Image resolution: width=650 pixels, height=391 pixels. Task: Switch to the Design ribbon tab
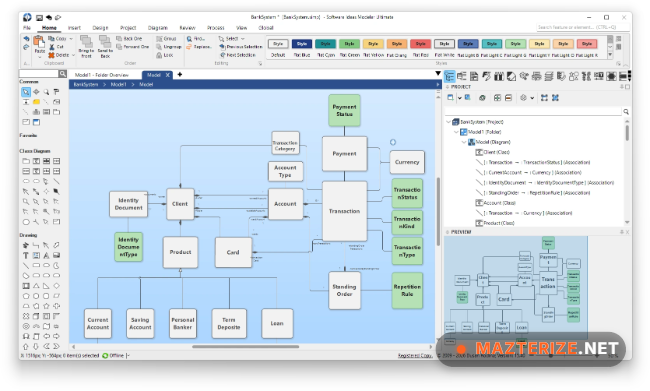[x=100, y=28]
